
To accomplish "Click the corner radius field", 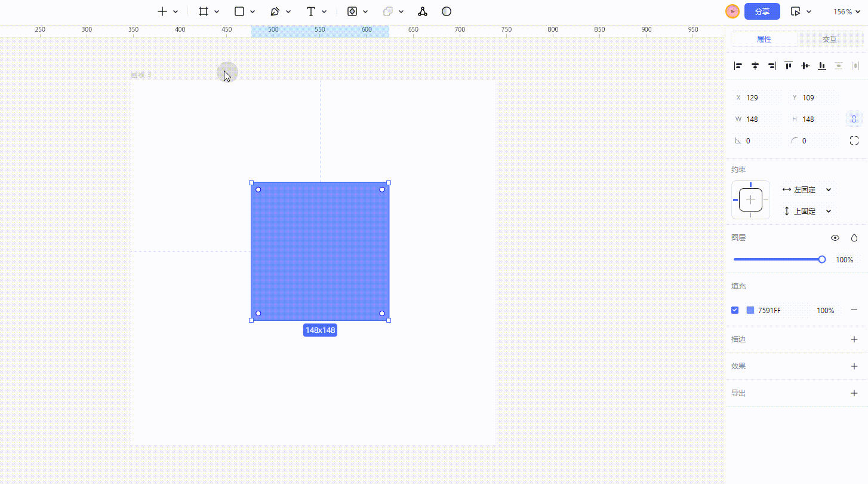I will pos(813,140).
